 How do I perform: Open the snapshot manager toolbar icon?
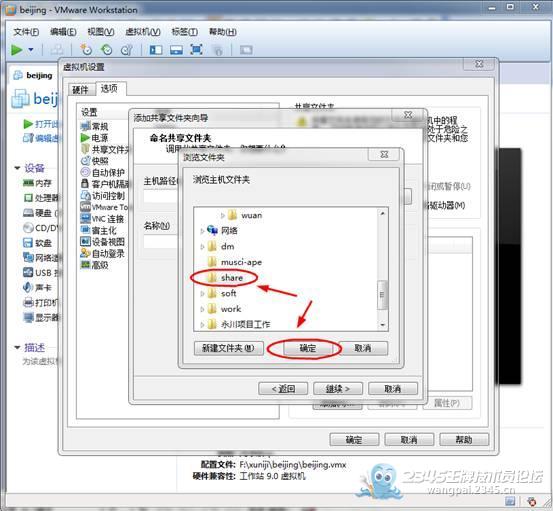pyautogui.click(x=127, y=50)
